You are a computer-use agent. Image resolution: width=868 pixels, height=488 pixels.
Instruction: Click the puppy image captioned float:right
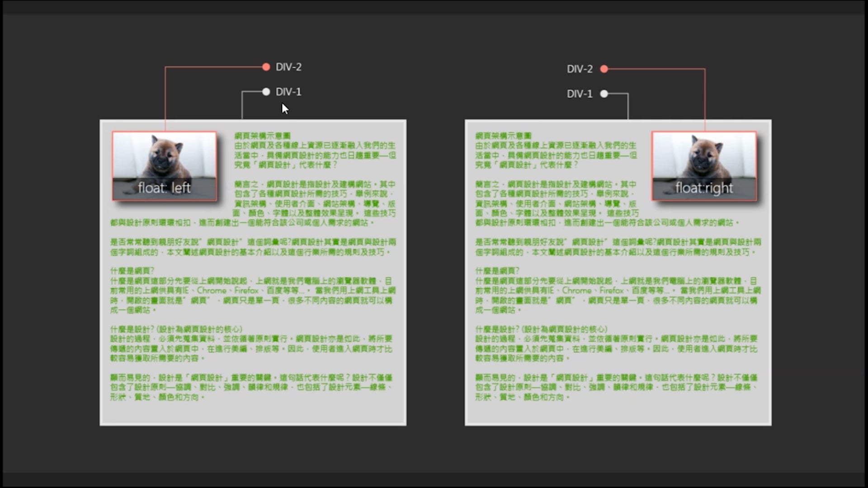coord(704,158)
